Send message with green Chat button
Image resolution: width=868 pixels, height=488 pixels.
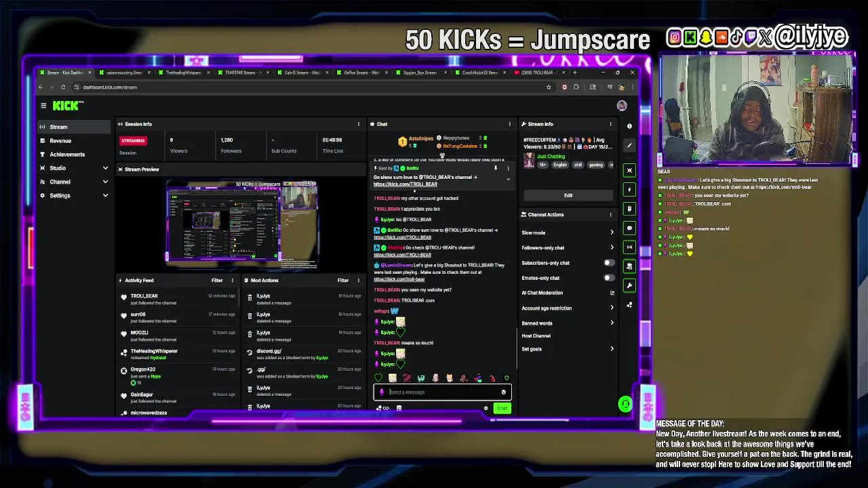[502, 408]
